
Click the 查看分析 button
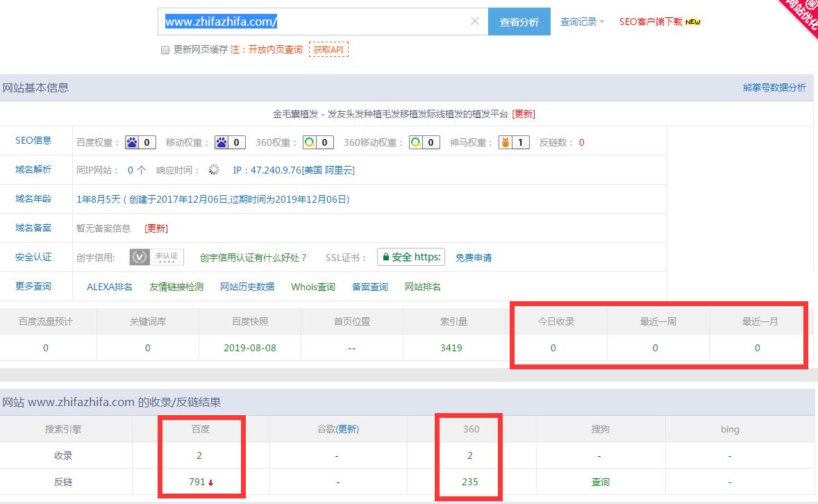click(519, 22)
